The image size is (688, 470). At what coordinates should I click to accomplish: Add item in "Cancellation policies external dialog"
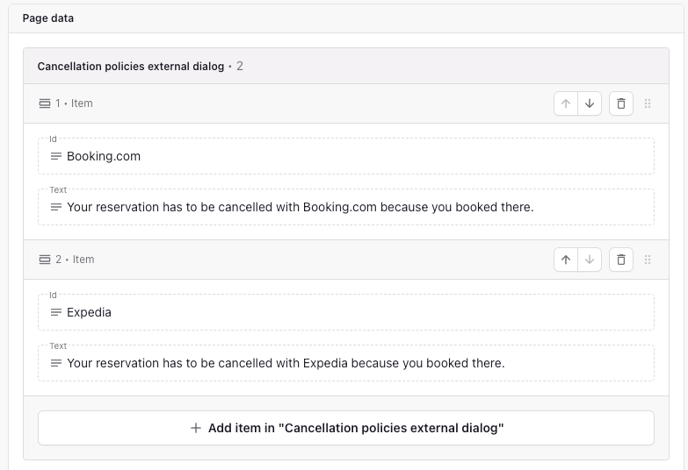click(346, 428)
